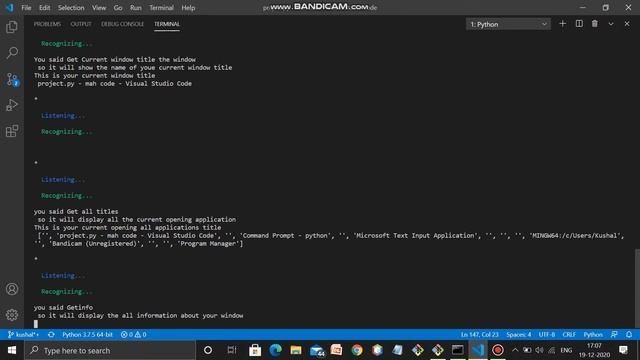Open the Manage gear menu
The image size is (640, 360).
pos(12,315)
